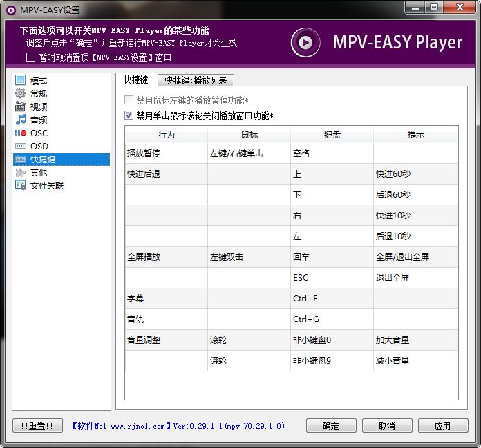Open 文件关联 settings category
The image size is (481, 448).
click(47, 186)
